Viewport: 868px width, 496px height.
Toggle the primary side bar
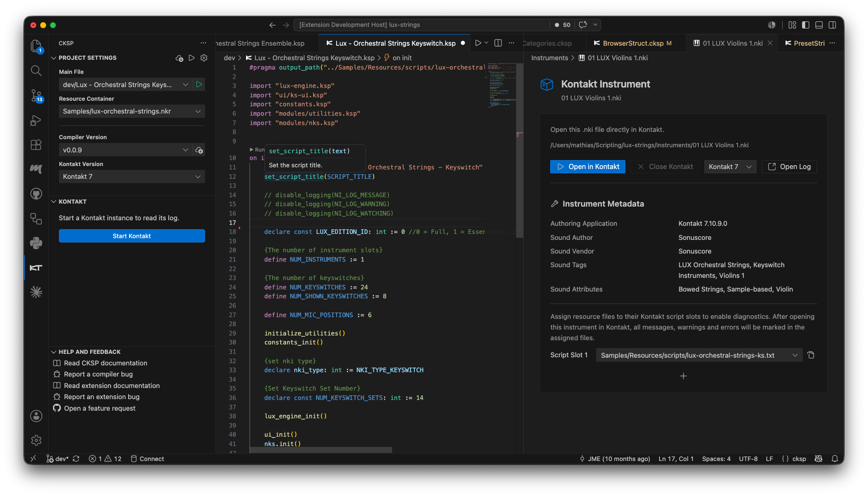[806, 25]
